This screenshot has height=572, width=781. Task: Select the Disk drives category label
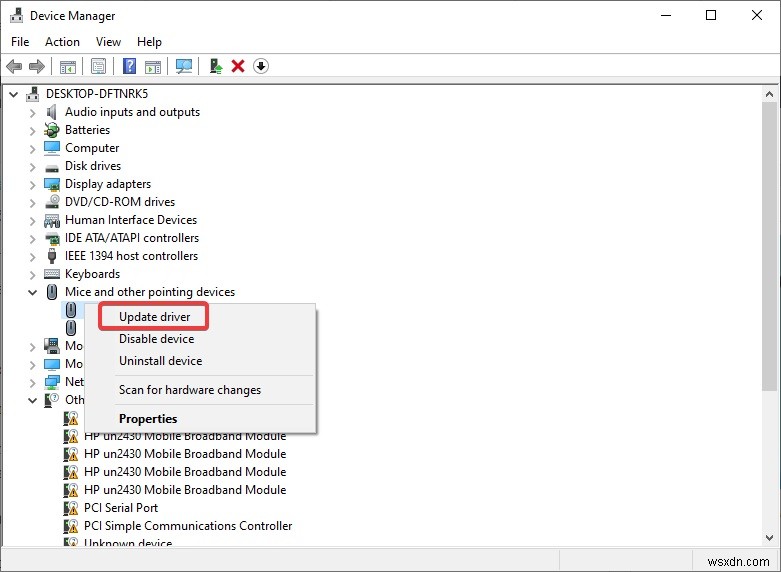point(93,166)
